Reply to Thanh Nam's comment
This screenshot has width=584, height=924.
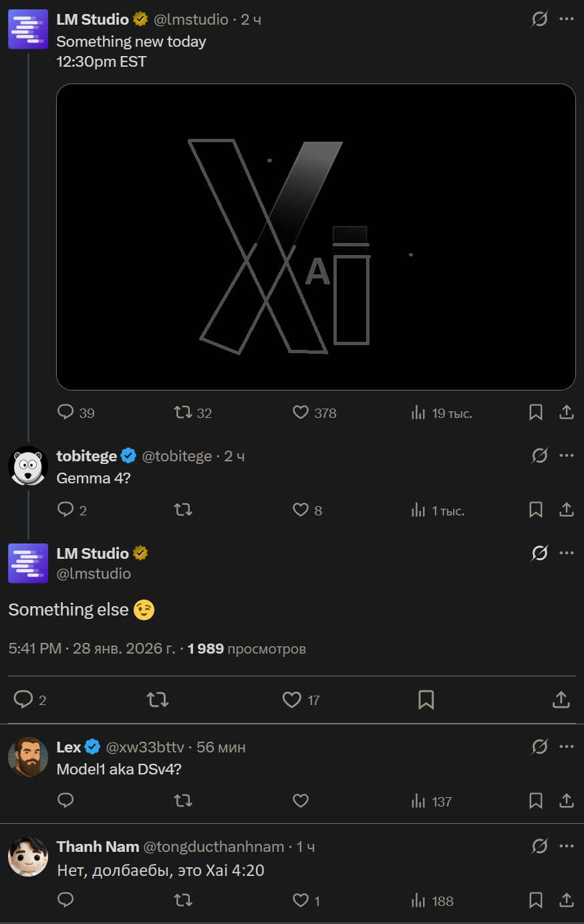coord(65,900)
